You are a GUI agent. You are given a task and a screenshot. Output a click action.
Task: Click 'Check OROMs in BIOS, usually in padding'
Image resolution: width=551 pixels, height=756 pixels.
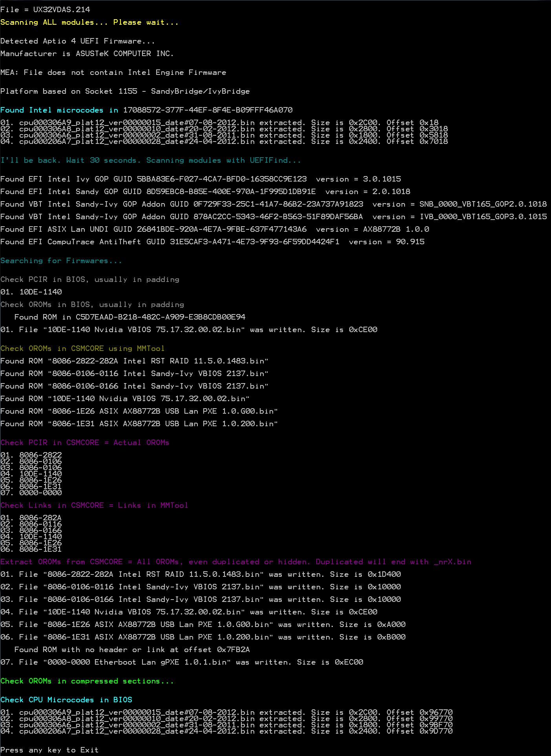(92, 305)
